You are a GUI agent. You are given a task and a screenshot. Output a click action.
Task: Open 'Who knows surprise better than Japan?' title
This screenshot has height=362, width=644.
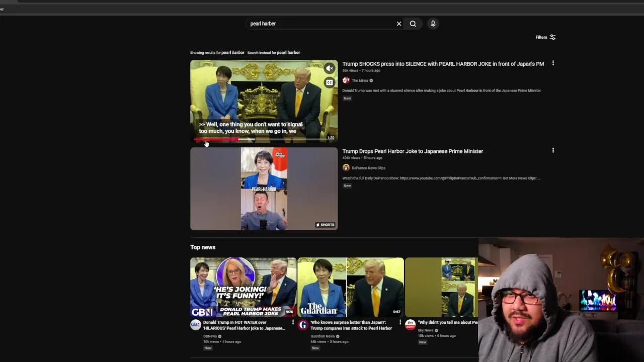tap(351, 325)
